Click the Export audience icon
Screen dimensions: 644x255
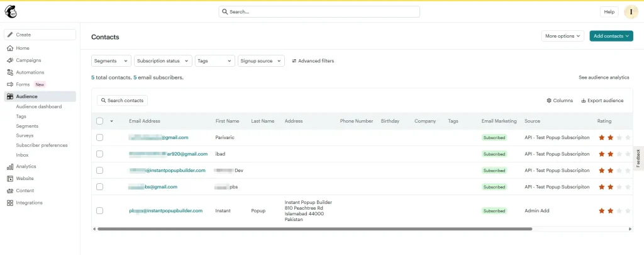[584, 101]
